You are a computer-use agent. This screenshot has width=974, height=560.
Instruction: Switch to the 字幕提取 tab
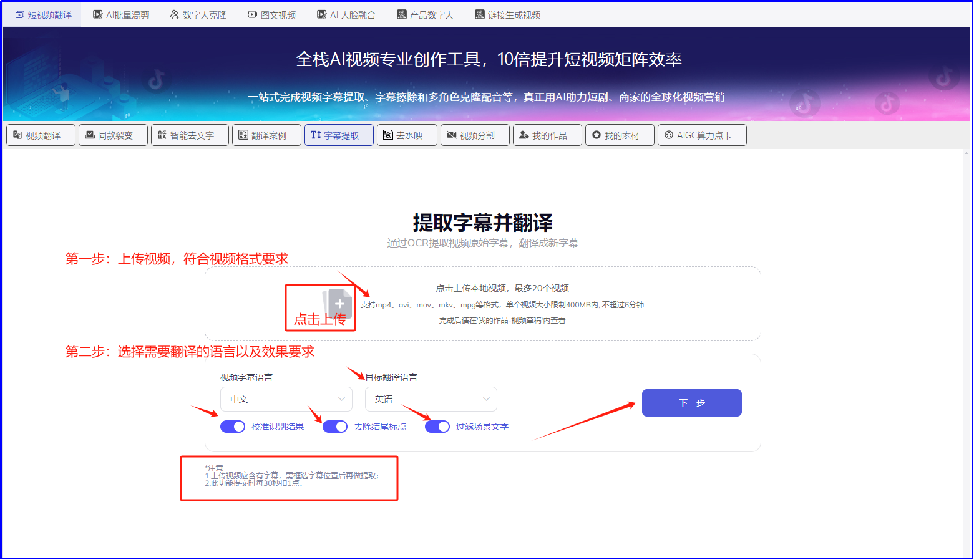[x=339, y=135]
